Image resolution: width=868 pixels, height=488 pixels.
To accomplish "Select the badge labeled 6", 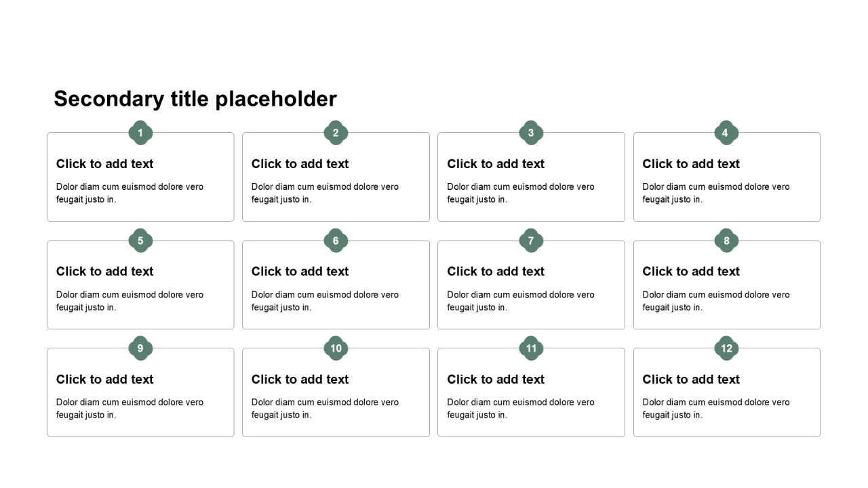I will pos(336,241).
